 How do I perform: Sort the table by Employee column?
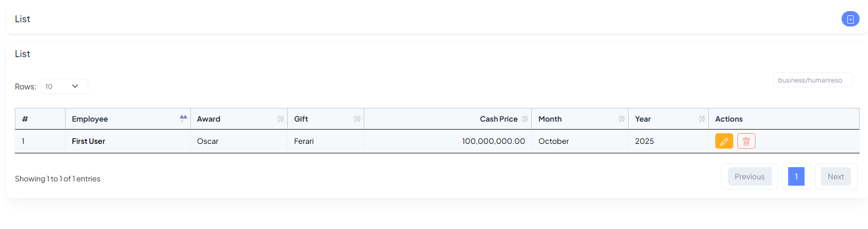(183, 118)
